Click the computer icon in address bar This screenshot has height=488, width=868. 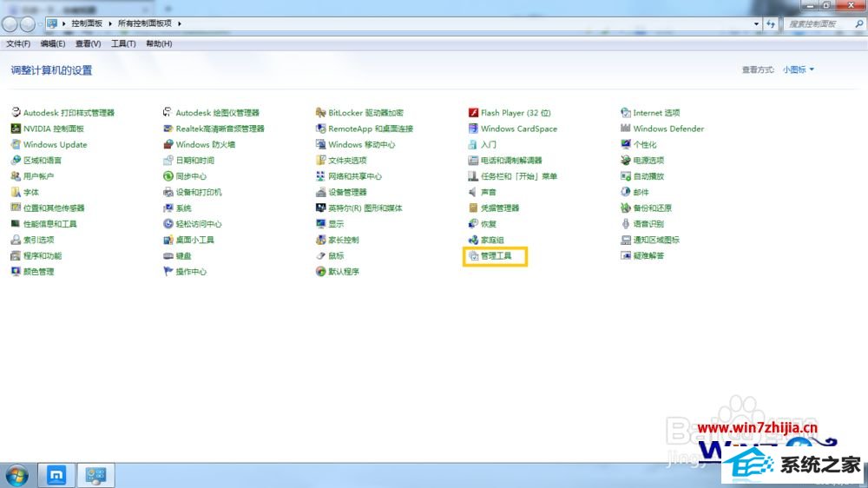52,23
